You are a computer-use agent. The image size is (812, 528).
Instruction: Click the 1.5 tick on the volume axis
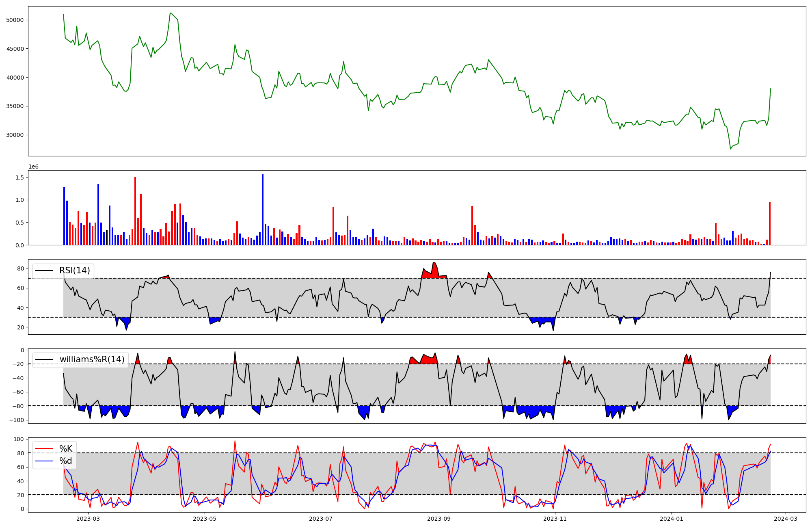coord(20,177)
